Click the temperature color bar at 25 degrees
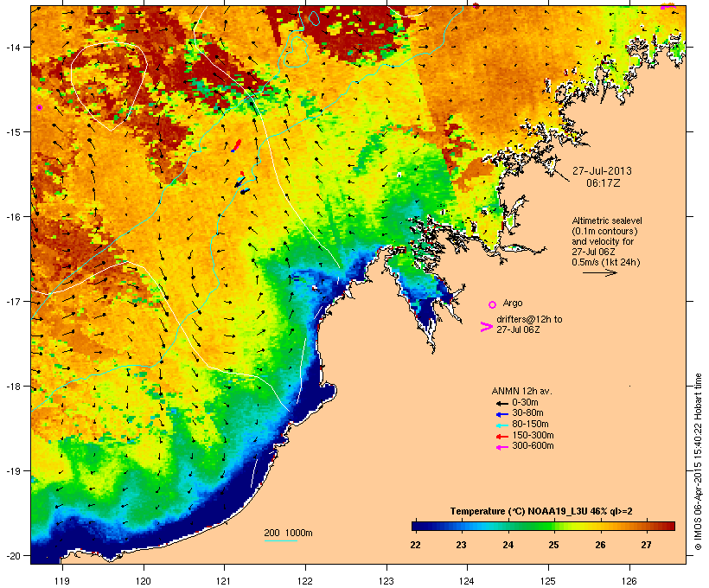Screen dimensions: 709x588 point(553,526)
